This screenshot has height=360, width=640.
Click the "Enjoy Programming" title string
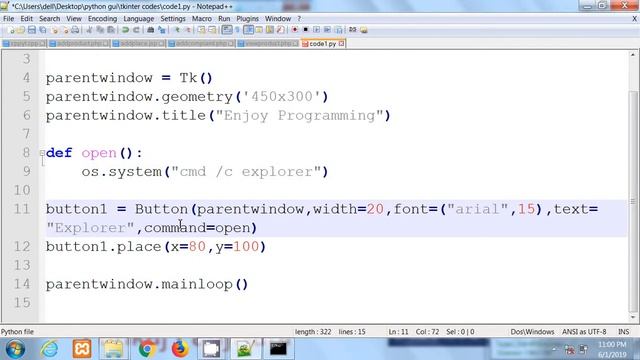(299, 116)
